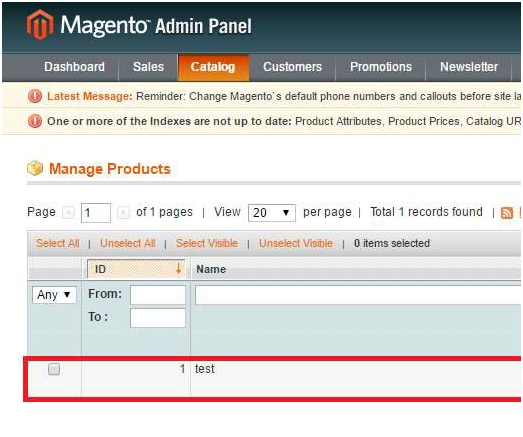Click the Select Visible link
Viewport: 523px width, 437px height.
[x=207, y=243]
